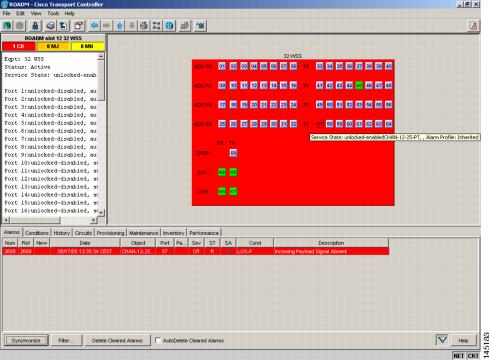Click the filter funnel icon near Help
Viewport: 489px width, 360px height.
(442, 340)
